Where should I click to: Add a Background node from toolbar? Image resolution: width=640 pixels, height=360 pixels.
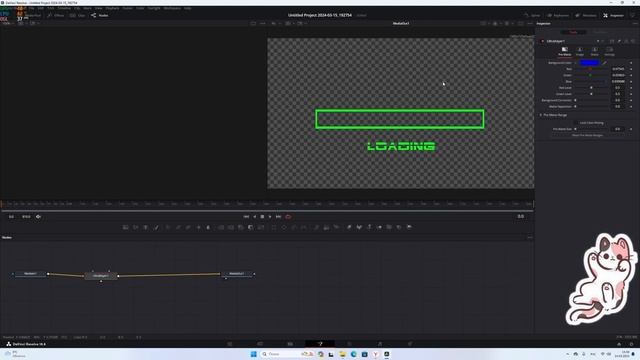coord(126,227)
